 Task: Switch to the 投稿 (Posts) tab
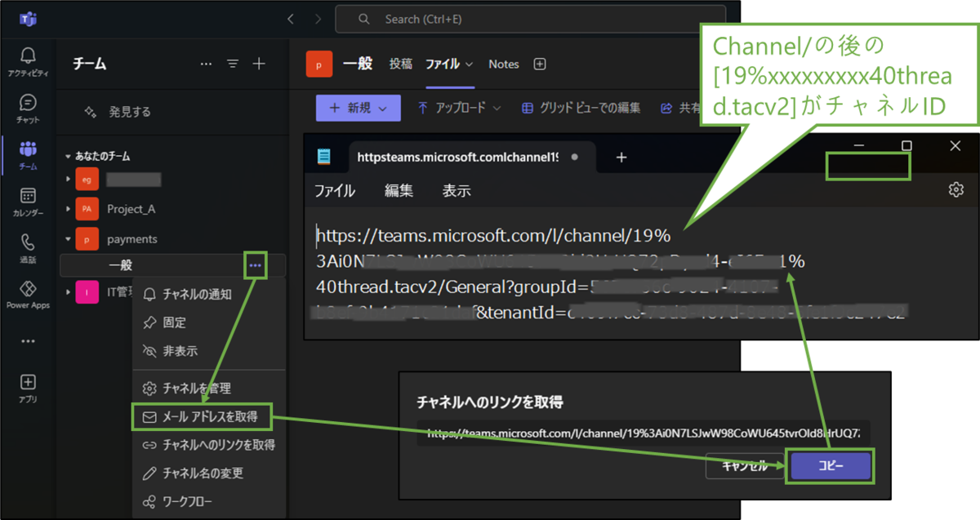401,64
